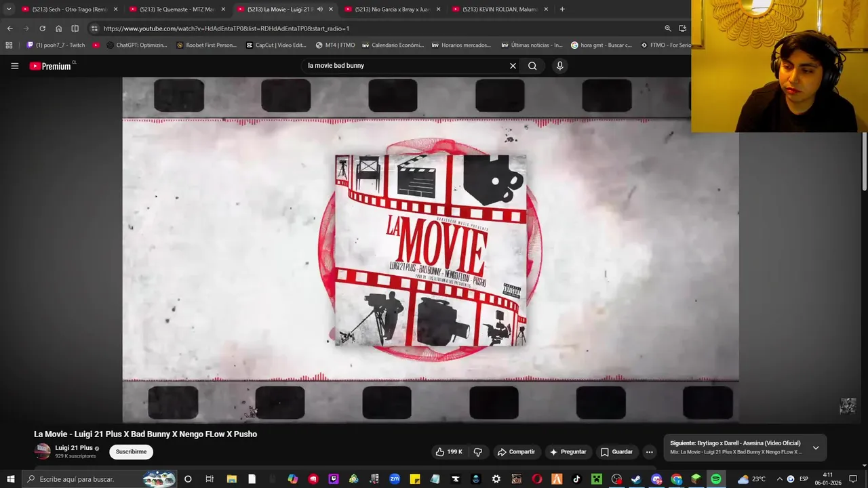
Task: Open Últimas noticias bookmark
Action: coord(532,45)
